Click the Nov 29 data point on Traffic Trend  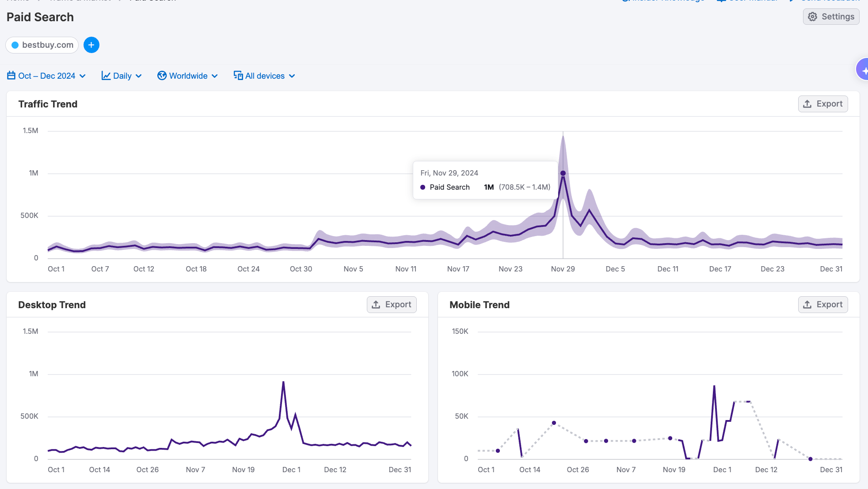pyautogui.click(x=563, y=173)
